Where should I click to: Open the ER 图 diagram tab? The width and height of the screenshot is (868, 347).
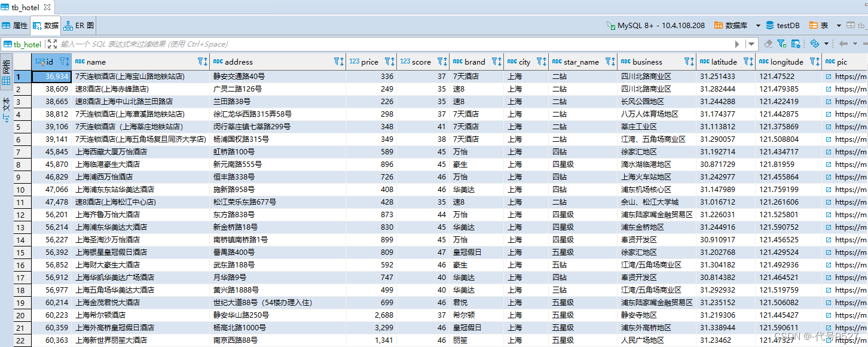click(79, 26)
